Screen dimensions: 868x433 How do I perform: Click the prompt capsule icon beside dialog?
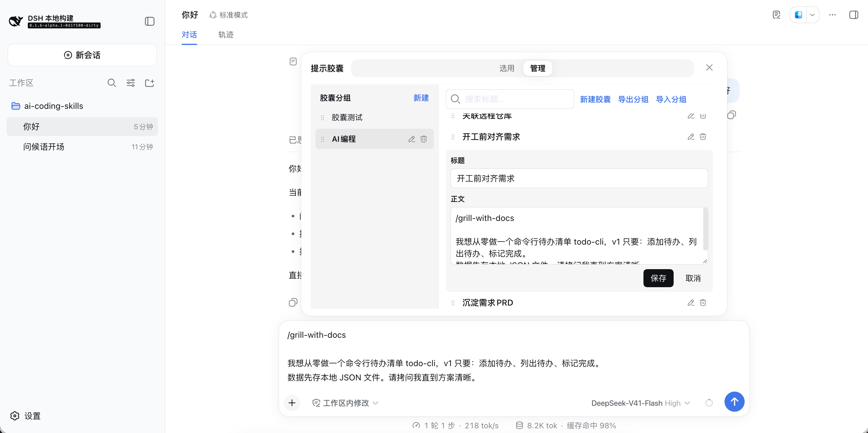point(293,61)
